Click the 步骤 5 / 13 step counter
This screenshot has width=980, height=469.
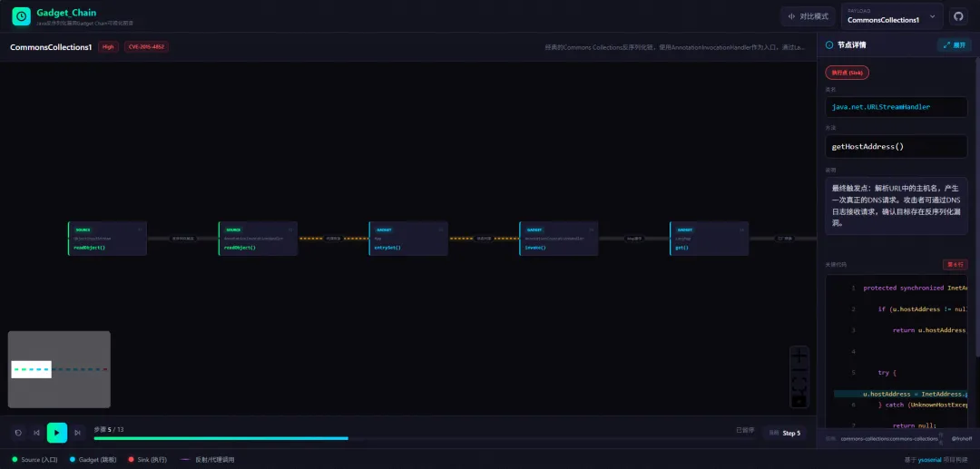pyautogui.click(x=109, y=430)
